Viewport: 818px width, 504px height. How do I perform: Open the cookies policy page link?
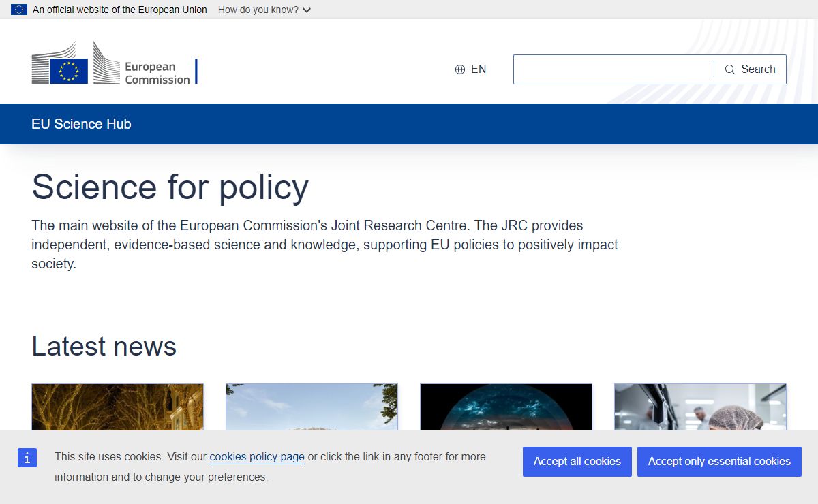[257, 457]
